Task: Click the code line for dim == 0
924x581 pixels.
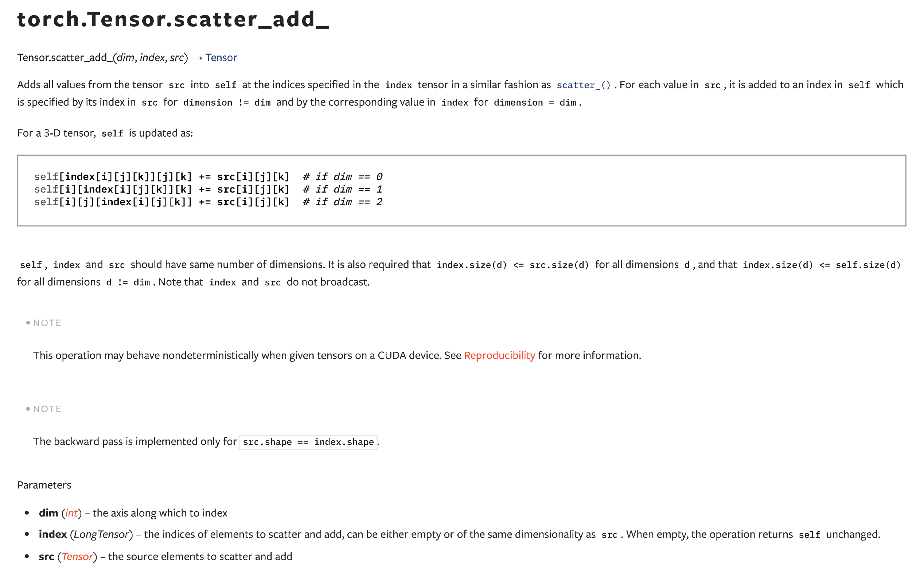Action: [x=208, y=176]
